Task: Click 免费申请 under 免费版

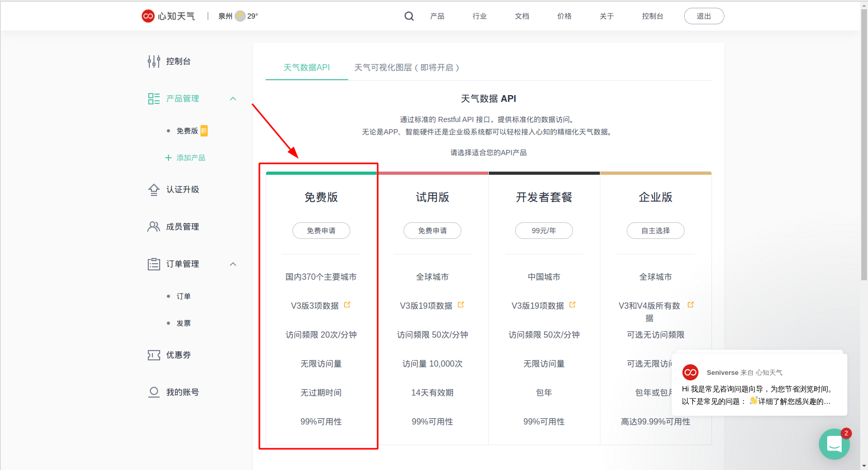Action: coord(321,231)
